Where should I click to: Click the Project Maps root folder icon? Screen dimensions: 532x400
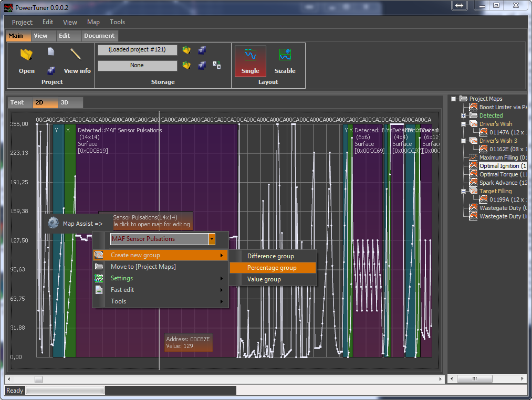click(463, 98)
